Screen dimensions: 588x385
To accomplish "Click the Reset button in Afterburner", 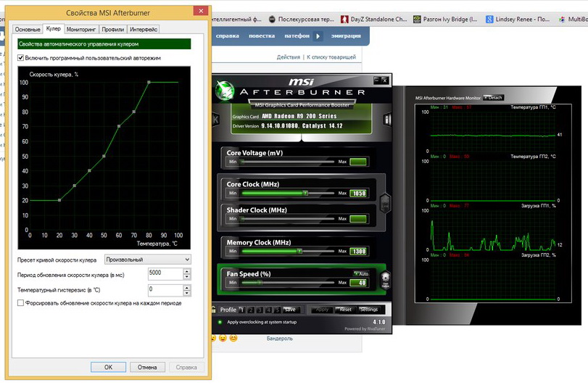I will point(344,310).
